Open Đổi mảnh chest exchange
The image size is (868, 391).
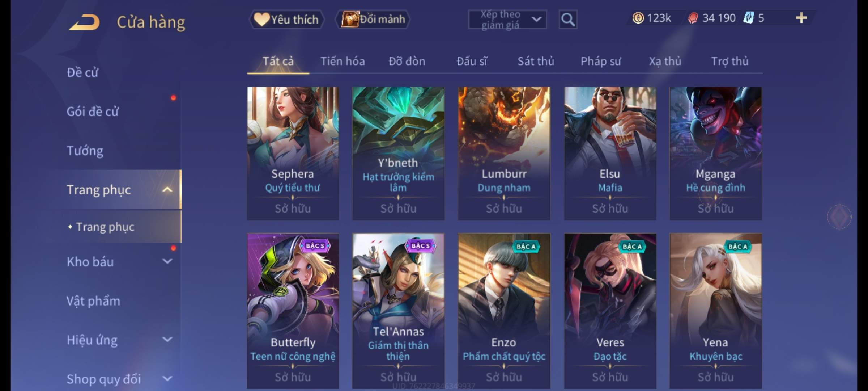(373, 19)
